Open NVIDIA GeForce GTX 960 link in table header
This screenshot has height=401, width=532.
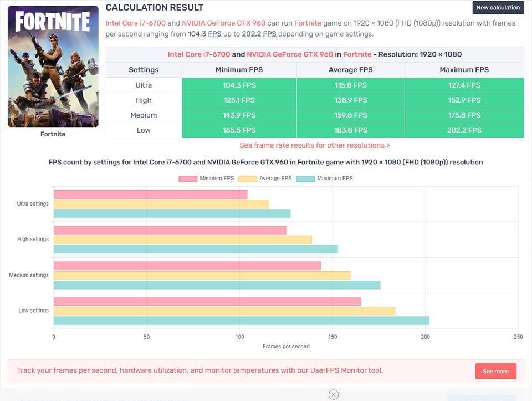click(290, 54)
